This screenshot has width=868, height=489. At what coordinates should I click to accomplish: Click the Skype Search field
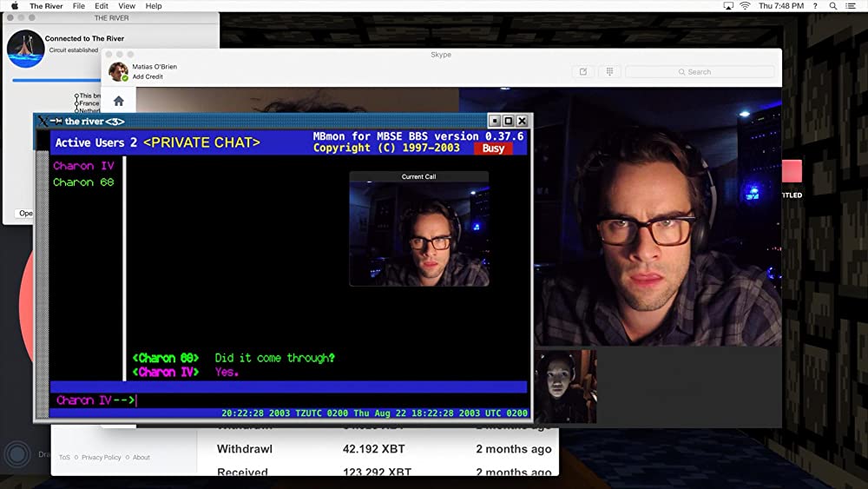coord(700,72)
